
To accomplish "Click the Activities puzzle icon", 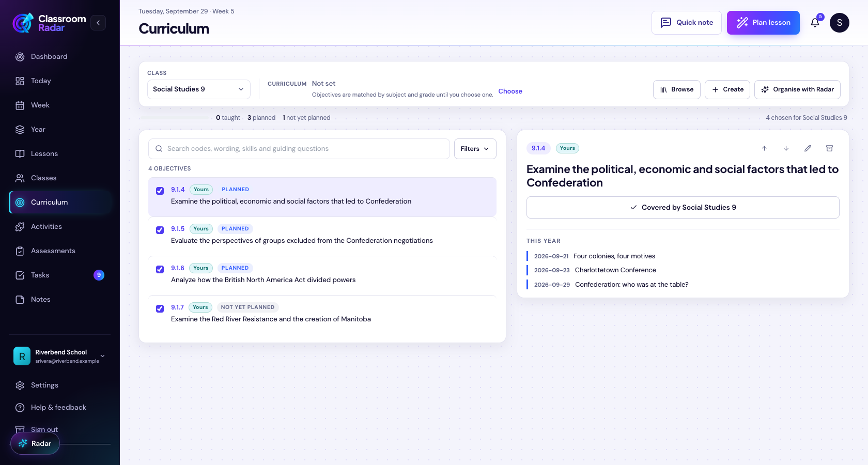I will click(20, 227).
